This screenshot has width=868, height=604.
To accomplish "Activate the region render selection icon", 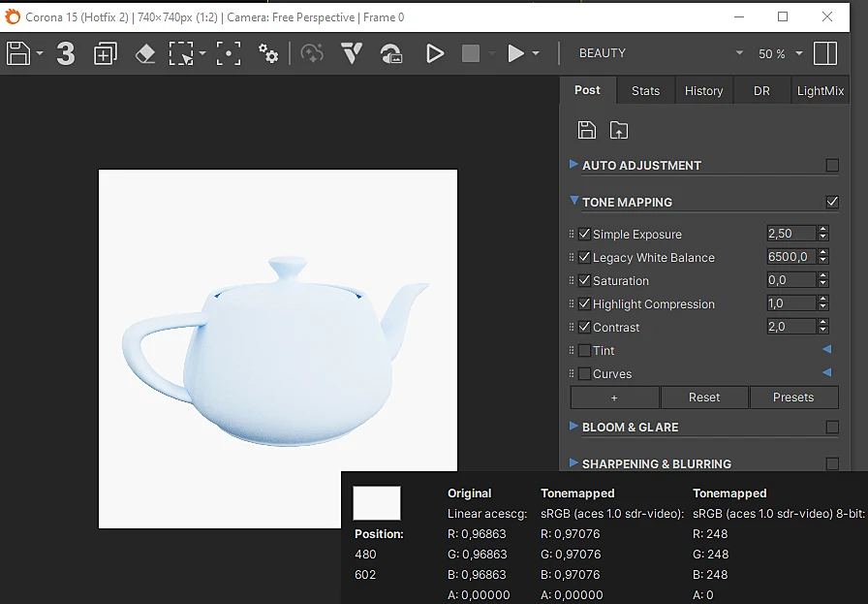I will tap(181, 53).
